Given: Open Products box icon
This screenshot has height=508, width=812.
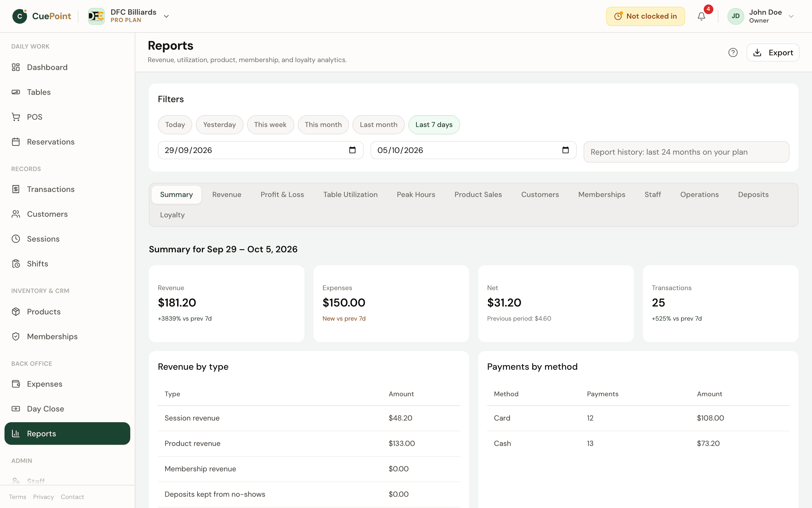Looking at the screenshot, I should (x=16, y=312).
